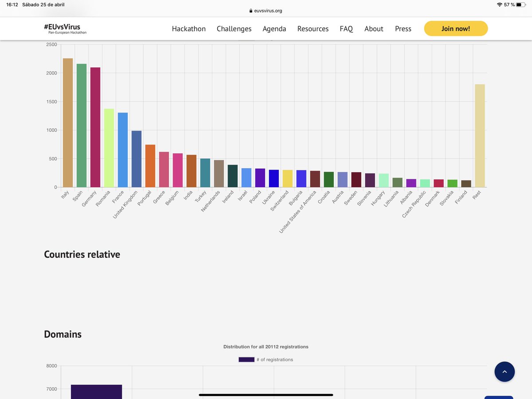Click the dark purple Domains chart bar
This screenshot has height=399, width=532.
coord(96,392)
